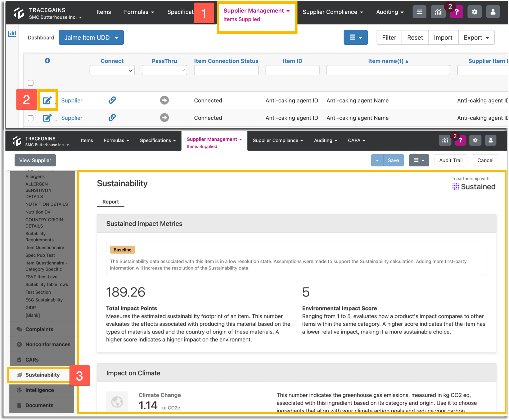Screen dimensions: 509x420
Task: Open the Connect column filter dropdown
Action: [112, 70]
